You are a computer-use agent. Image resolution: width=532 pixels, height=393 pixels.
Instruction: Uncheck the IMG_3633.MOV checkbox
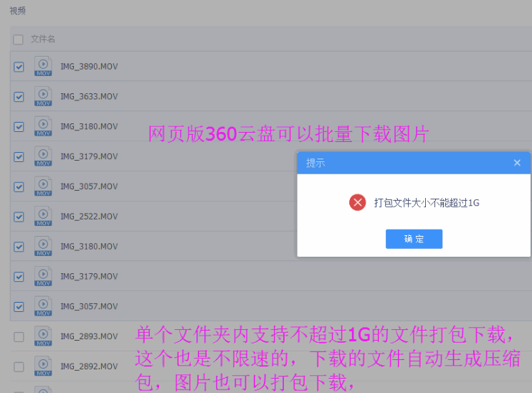pos(19,97)
